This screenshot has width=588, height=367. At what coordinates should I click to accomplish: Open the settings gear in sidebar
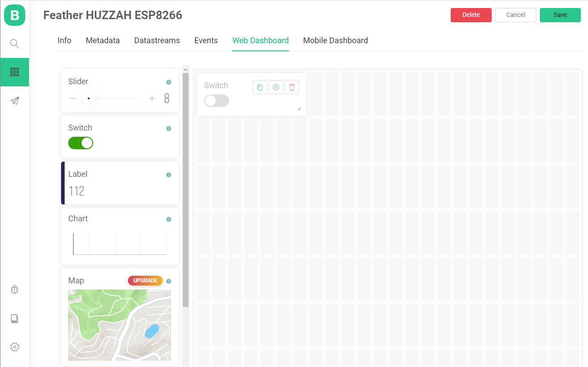tap(15, 347)
